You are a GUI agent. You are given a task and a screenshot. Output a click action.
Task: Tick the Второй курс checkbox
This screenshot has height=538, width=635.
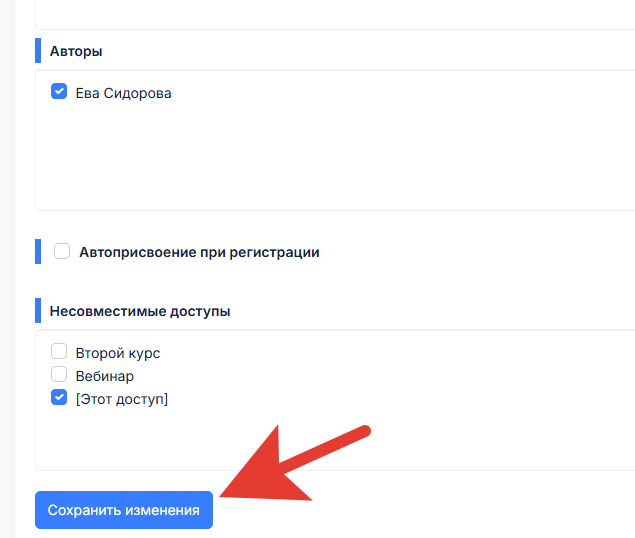pyautogui.click(x=59, y=352)
